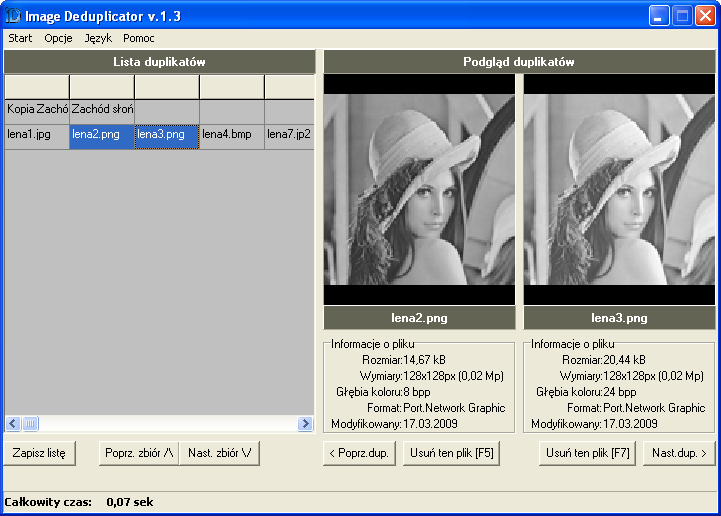Click the right scroll arrow of the duplicate list
Image resolution: width=721 pixels, height=516 pixels.
(x=305, y=423)
